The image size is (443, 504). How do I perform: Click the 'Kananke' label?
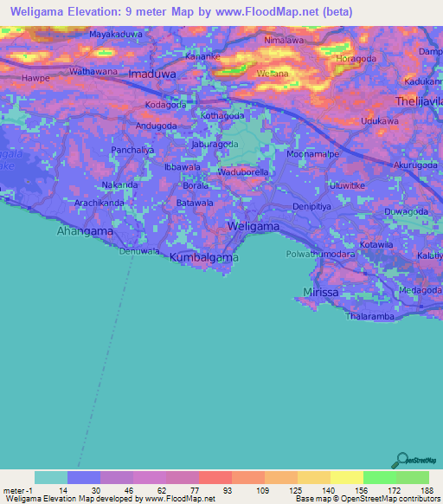point(202,56)
